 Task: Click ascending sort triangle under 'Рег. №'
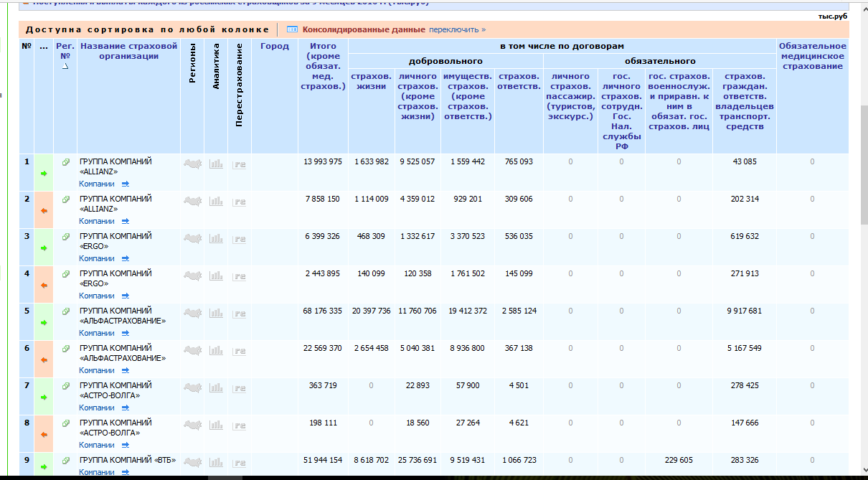65,65
